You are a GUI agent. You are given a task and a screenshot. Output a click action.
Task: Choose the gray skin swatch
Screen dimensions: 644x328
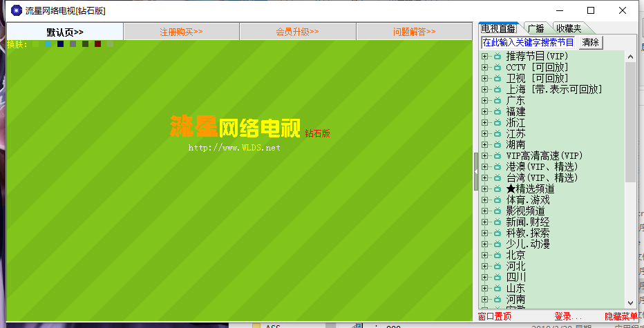click(x=73, y=44)
